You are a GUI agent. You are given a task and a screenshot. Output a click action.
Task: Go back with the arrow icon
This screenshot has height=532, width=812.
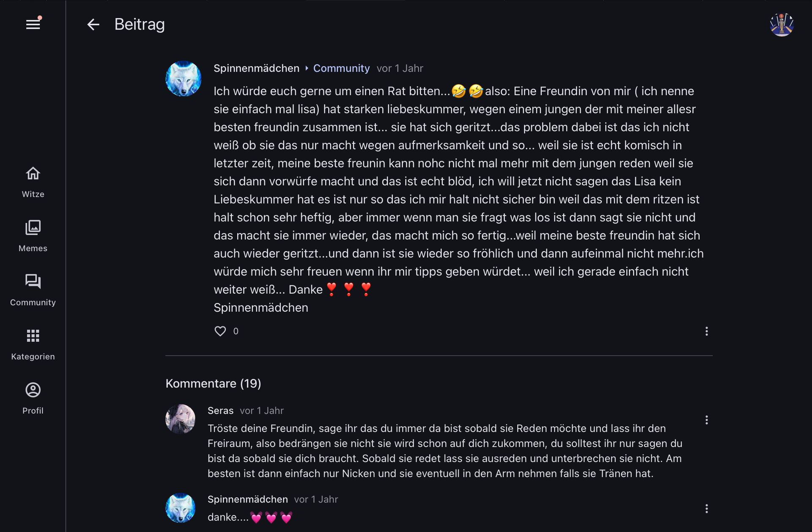(x=93, y=25)
